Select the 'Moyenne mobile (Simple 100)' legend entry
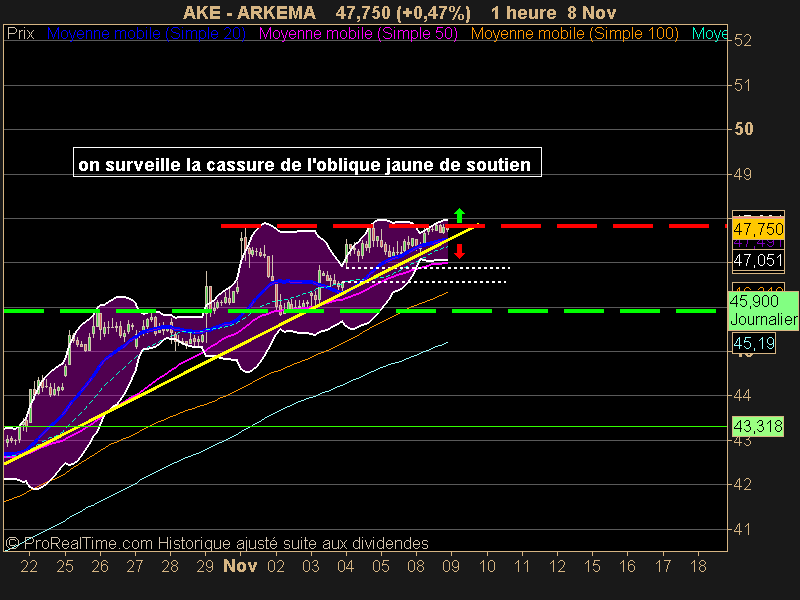 pos(574,34)
